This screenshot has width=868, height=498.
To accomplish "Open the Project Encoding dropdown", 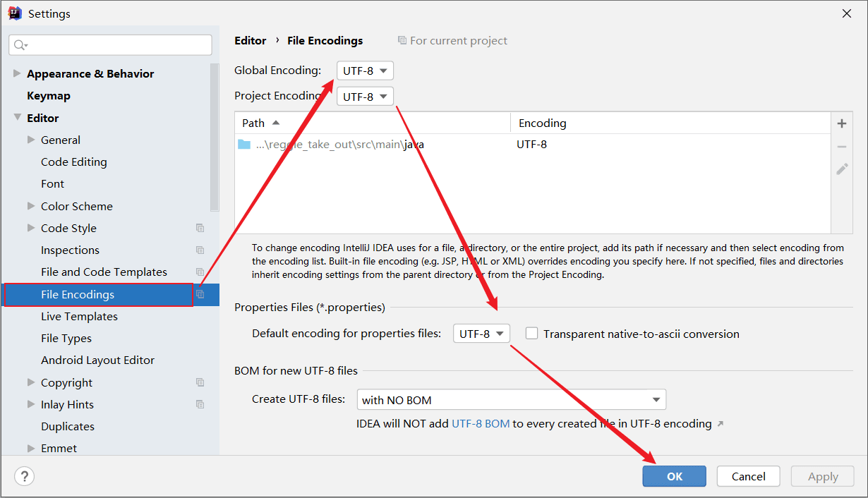I will 365,97.
